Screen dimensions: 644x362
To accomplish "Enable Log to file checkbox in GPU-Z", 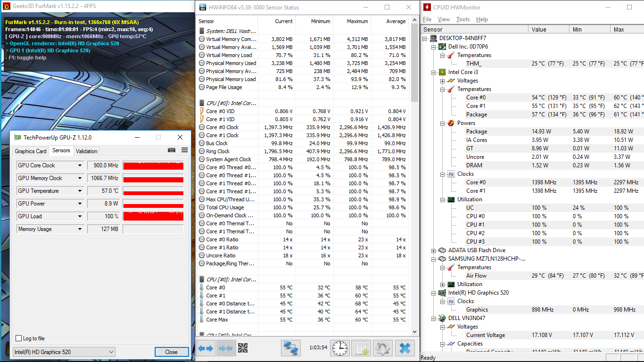I will tap(19, 338).
